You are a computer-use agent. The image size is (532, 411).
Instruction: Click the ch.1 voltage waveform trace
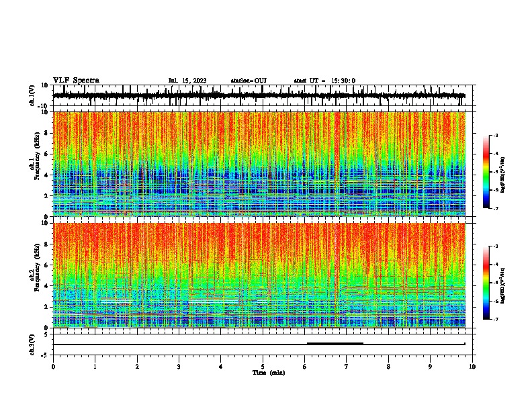[x=259, y=95]
